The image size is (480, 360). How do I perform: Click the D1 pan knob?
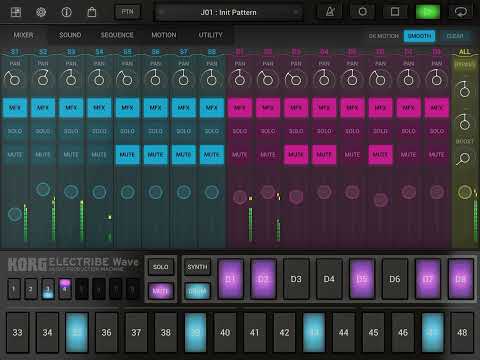click(240, 79)
